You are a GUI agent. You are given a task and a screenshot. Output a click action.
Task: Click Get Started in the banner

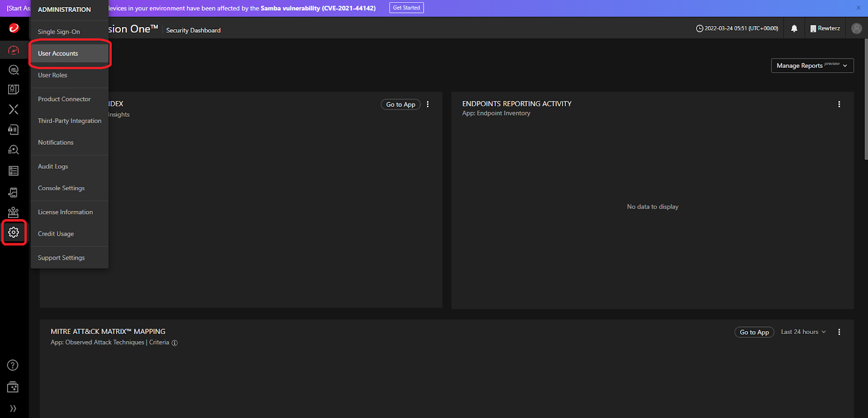coord(406,8)
